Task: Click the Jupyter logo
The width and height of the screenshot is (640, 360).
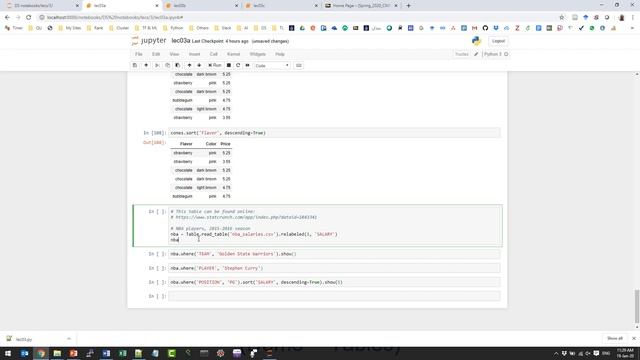Action: click(149, 41)
